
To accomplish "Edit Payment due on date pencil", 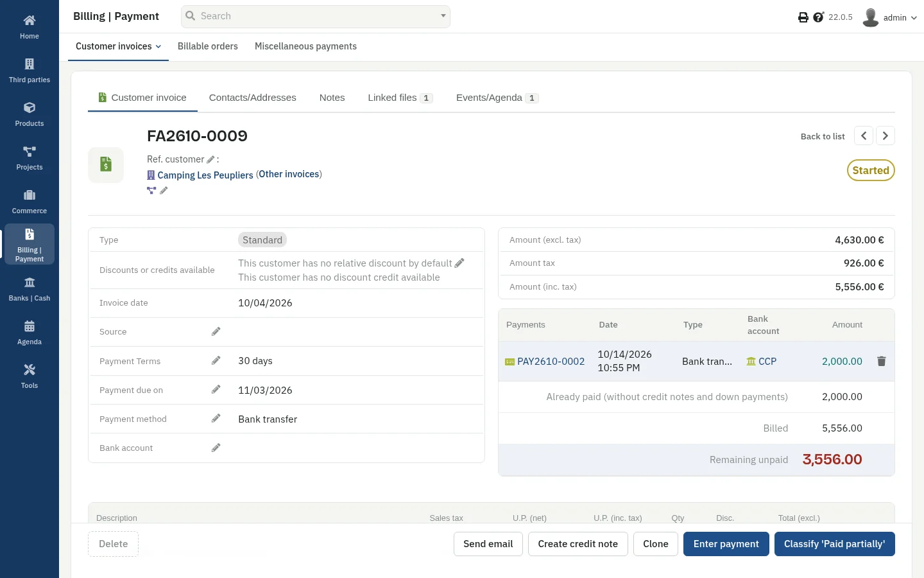I will [x=216, y=390].
